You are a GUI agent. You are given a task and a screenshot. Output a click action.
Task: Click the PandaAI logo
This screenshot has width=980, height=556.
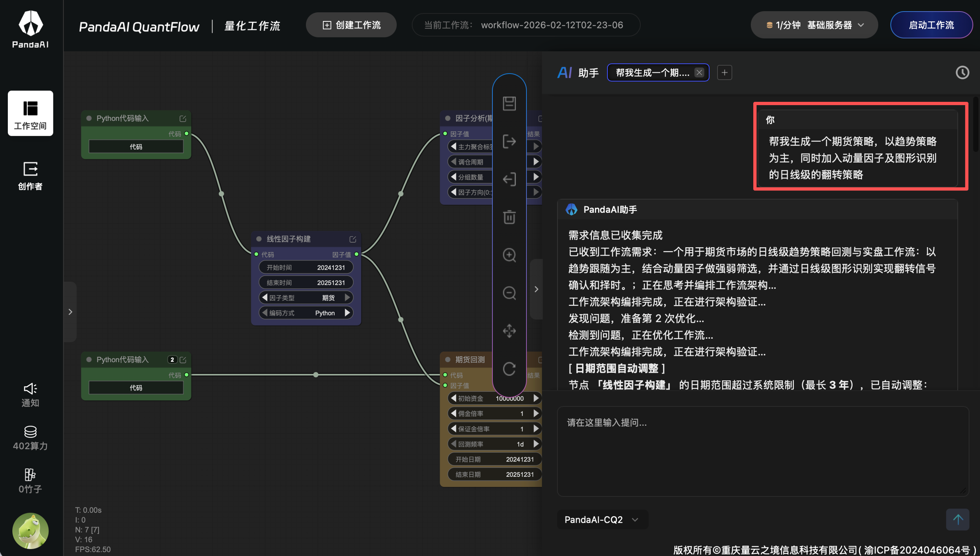click(x=30, y=29)
